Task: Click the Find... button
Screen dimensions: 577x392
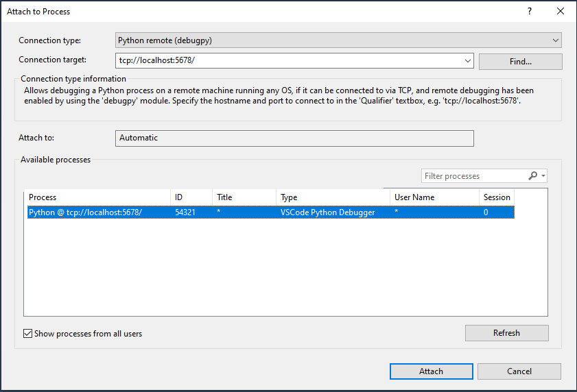Action: (x=520, y=62)
